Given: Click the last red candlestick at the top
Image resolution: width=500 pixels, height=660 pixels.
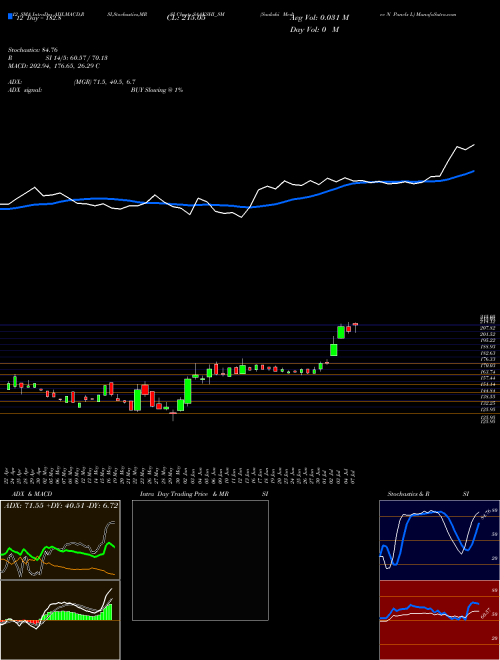Looking at the screenshot, I should pos(355,324).
